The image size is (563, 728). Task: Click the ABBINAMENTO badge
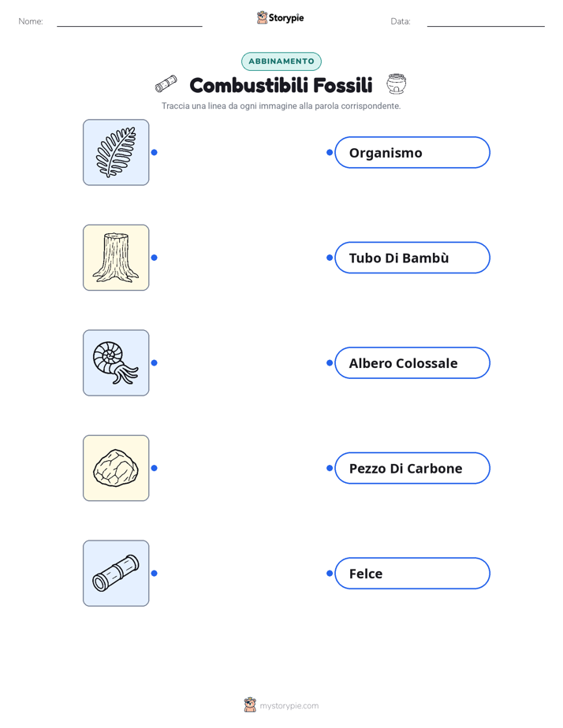[x=281, y=61]
